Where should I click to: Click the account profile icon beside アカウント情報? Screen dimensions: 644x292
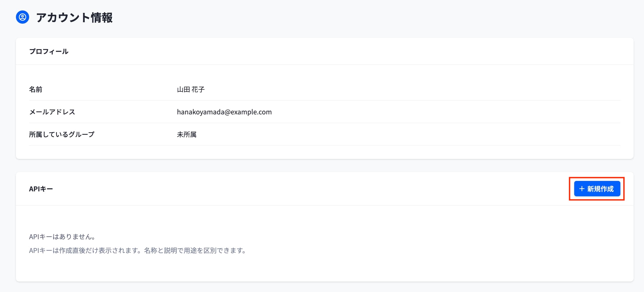coord(23,17)
